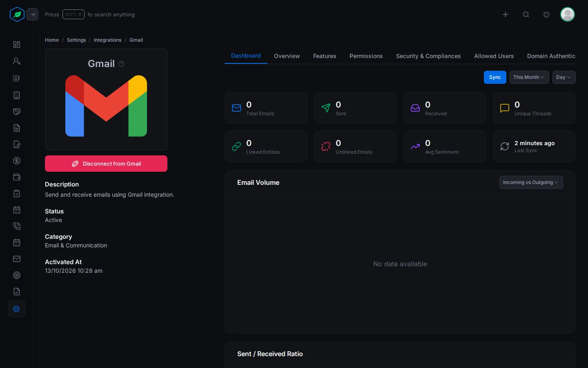
Task: Switch to the Allowed Users tab
Action: coord(494,56)
